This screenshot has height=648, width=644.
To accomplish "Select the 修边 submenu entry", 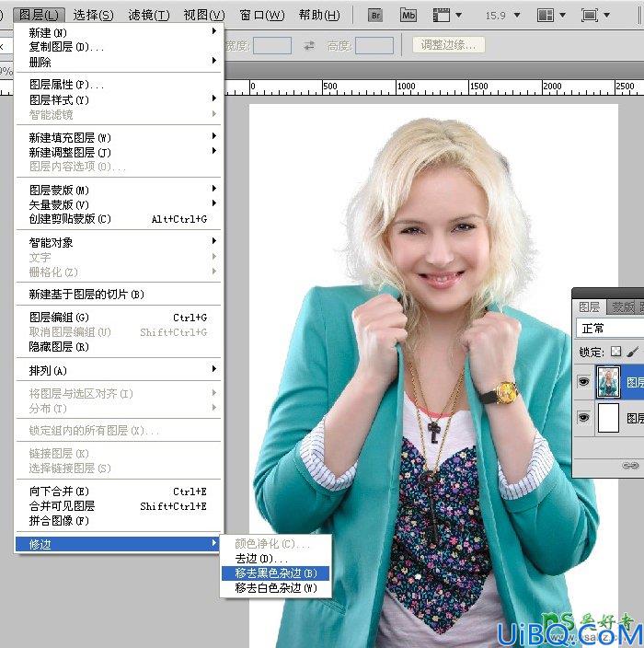I will (x=118, y=544).
